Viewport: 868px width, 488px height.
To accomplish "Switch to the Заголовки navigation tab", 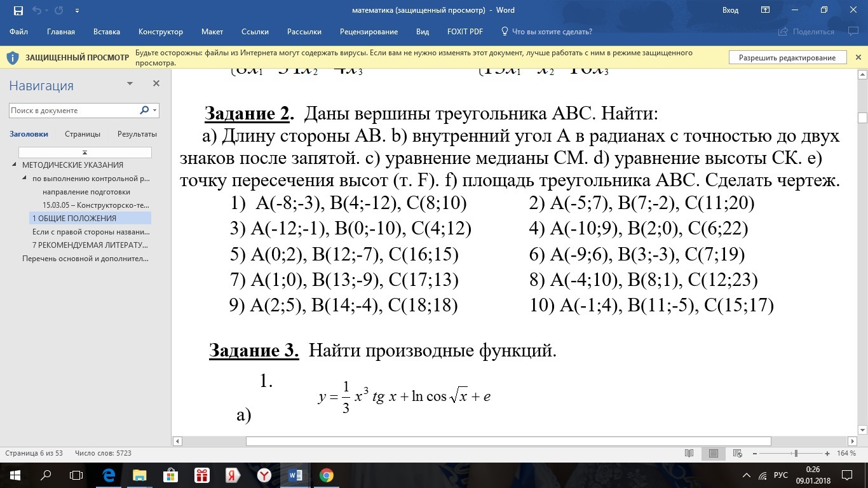I will (29, 134).
